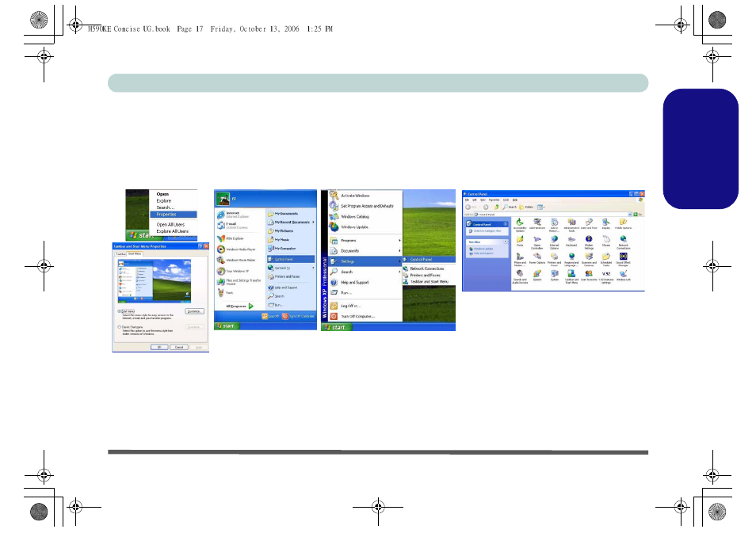Screen dimensions: 756x533
Task: Click OK in Taskbar Properties dialog
Action: coord(159,347)
